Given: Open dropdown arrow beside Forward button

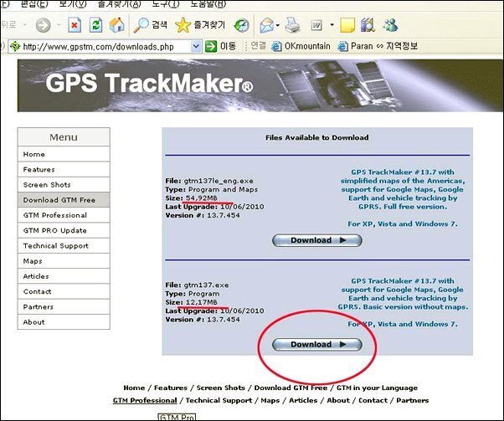Looking at the screenshot, I should 59,25.
